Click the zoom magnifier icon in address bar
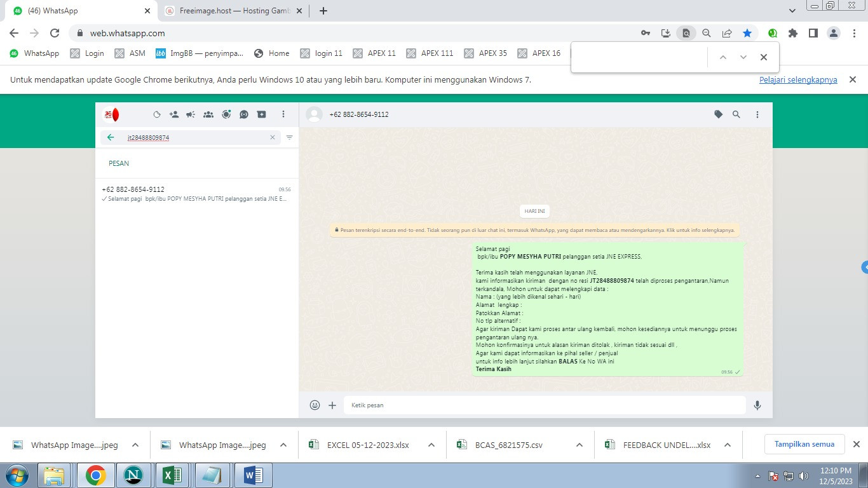The image size is (868, 488). pyautogui.click(x=707, y=33)
